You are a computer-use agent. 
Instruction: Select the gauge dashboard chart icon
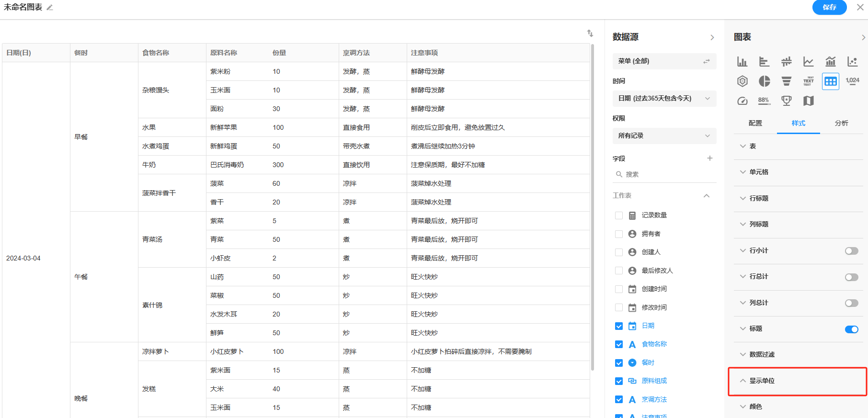(x=742, y=101)
